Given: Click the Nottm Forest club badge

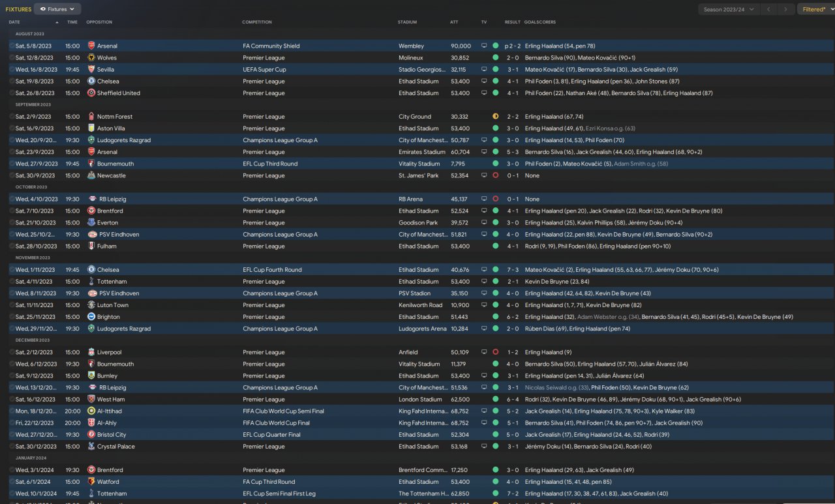Looking at the screenshot, I should [91, 117].
